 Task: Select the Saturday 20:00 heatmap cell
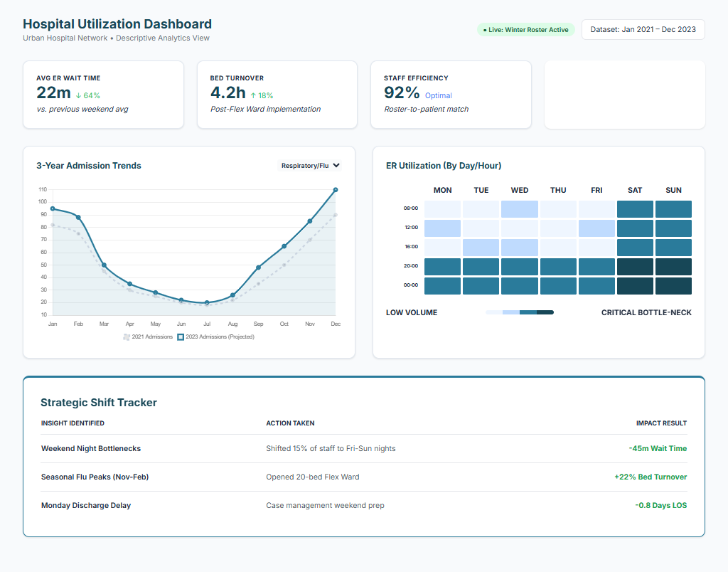[x=635, y=267]
